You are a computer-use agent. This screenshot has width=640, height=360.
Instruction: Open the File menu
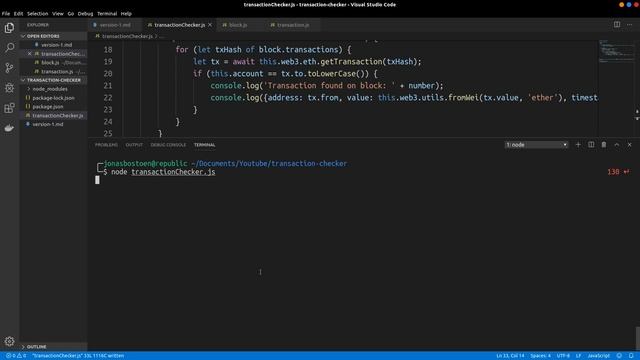click(6, 13)
